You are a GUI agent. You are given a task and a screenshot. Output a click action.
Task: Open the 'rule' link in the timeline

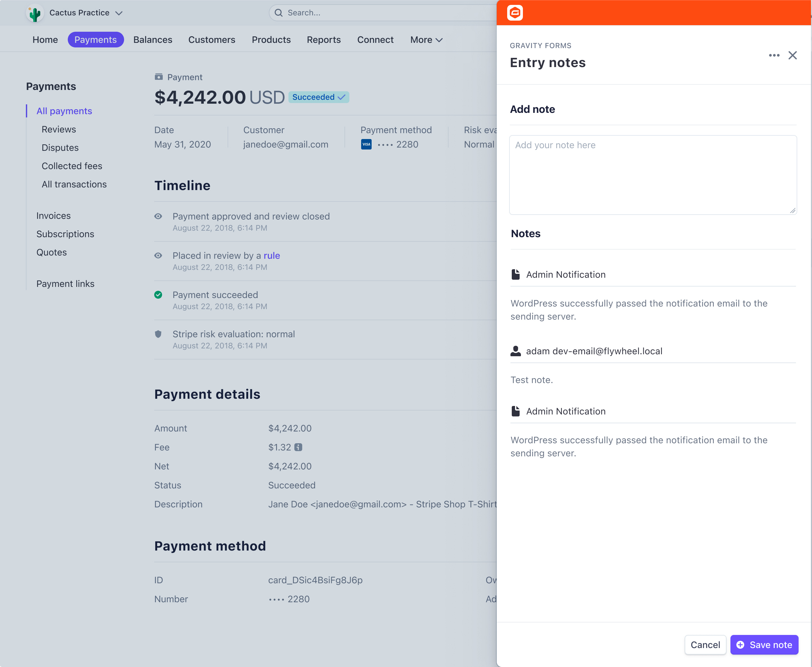point(271,255)
